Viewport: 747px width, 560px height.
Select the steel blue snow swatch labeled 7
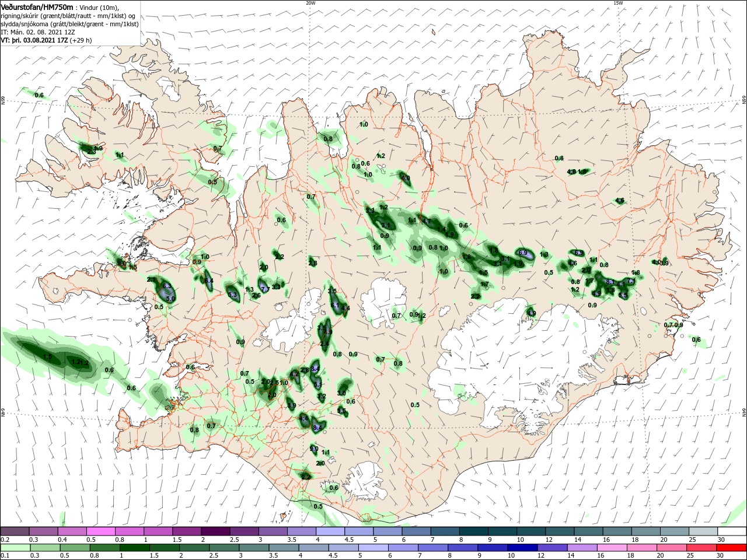(445, 531)
